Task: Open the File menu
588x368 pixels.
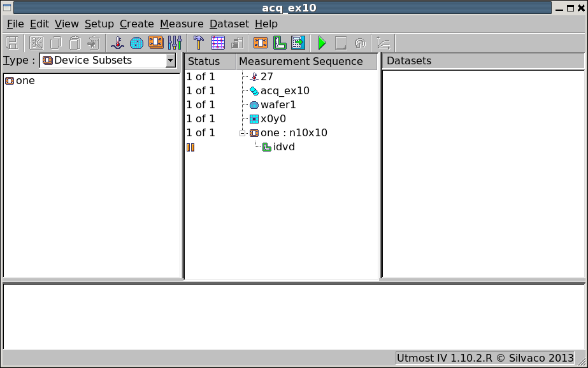Action: tap(15, 24)
